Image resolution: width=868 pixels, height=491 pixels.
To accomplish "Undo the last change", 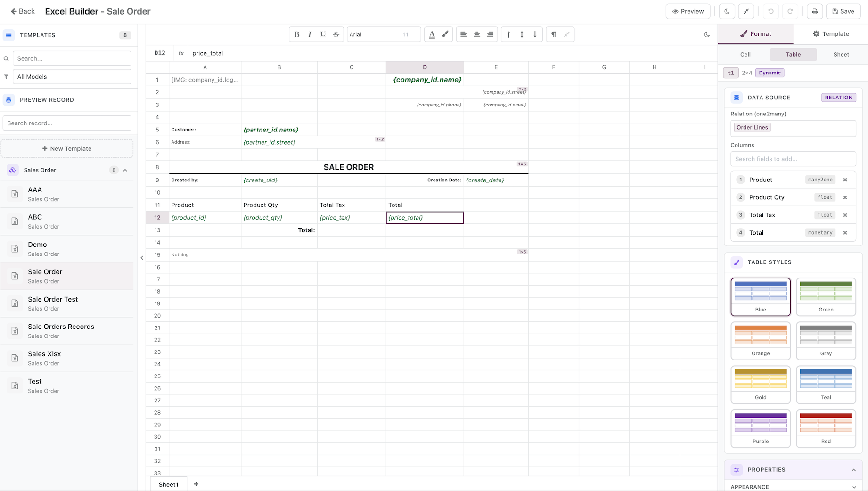I will (771, 11).
